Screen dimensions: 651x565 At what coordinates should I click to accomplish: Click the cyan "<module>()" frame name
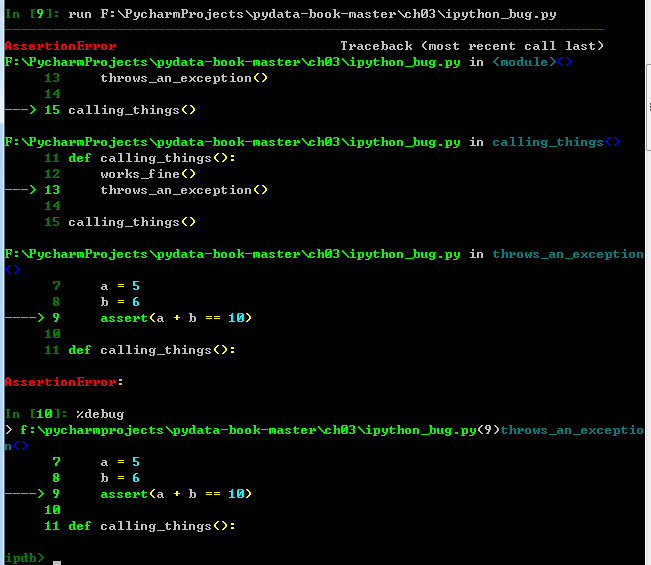(532, 62)
